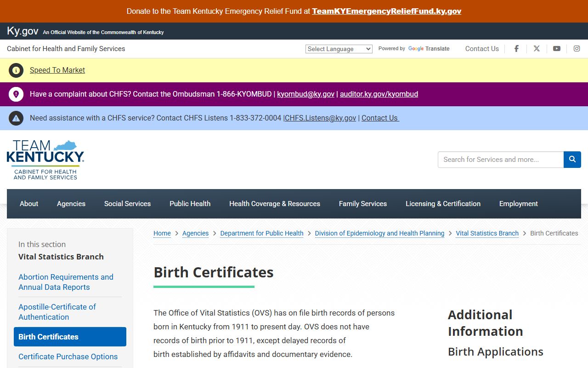
Task: Go to Vital Statistics Branch breadcrumb
Action: pyautogui.click(x=487, y=233)
